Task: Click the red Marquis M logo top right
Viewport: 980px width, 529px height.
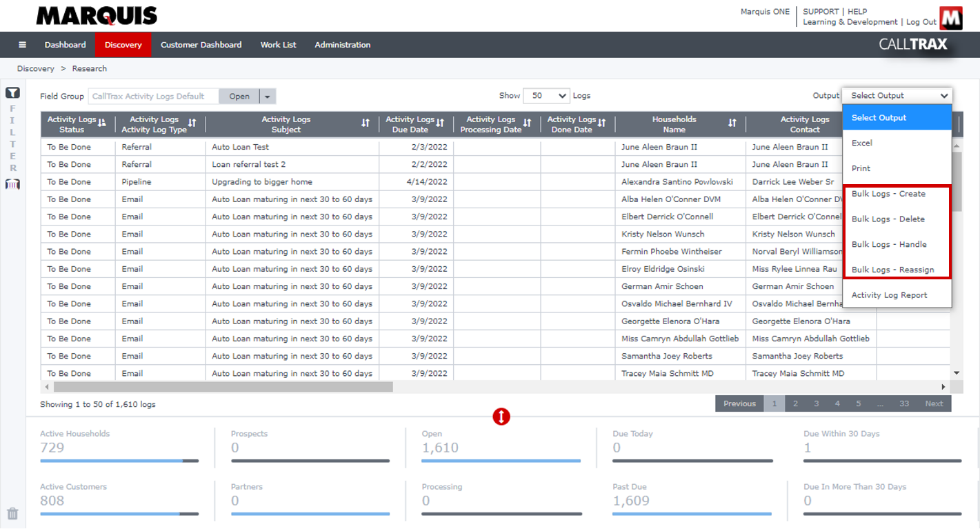Action: [951, 18]
